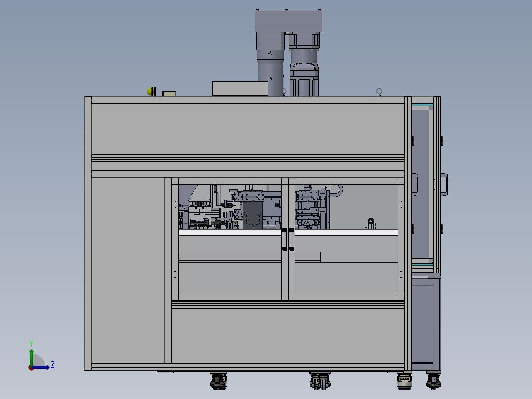
Task: Select the leftmost caster wheel under the frame
Action: click(x=218, y=380)
